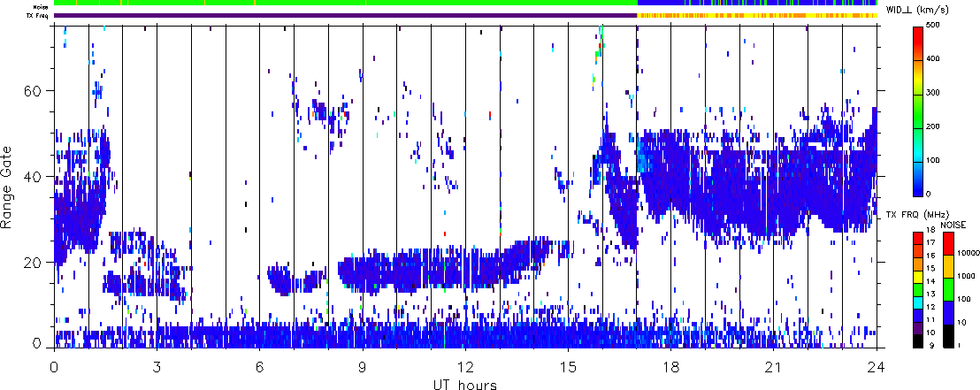Viewport: 980px width, 390px height.
Task: Click the 15 tick label on UT hours axis
Action: click(568, 367)
